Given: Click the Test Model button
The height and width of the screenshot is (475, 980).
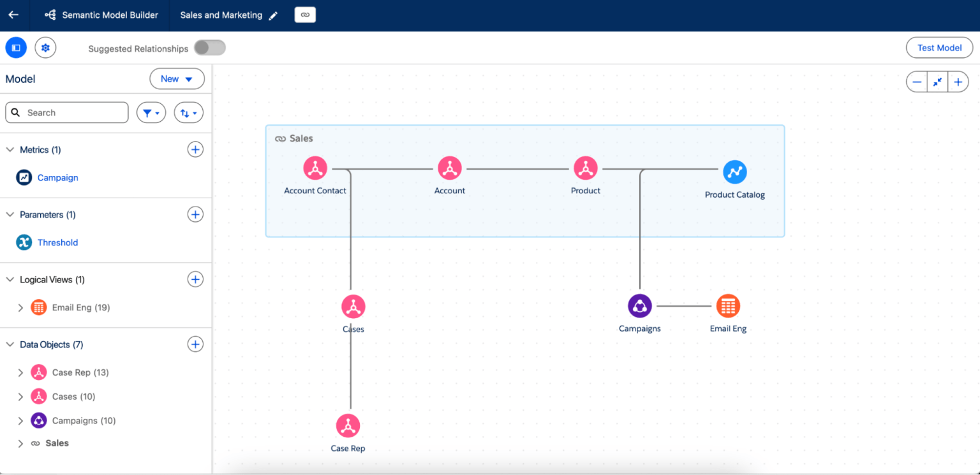Looking at the screenshot, I should click(939, 47).
